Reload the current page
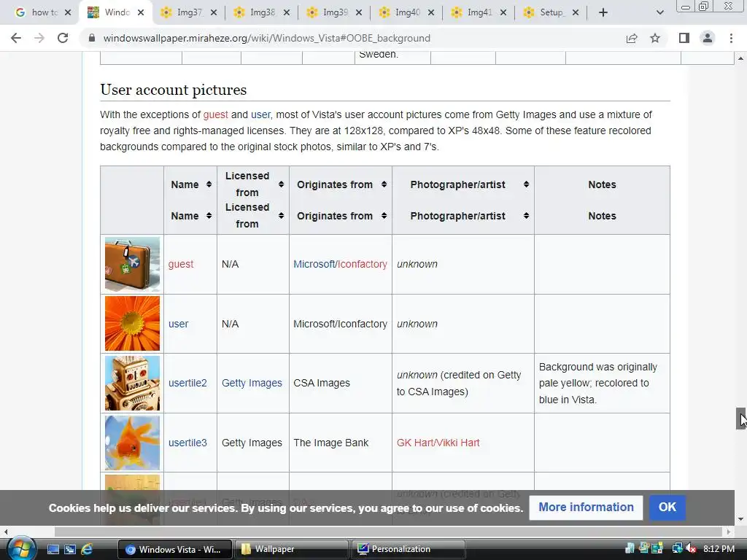This screenshot has height=560, width=747. point(63,38)
